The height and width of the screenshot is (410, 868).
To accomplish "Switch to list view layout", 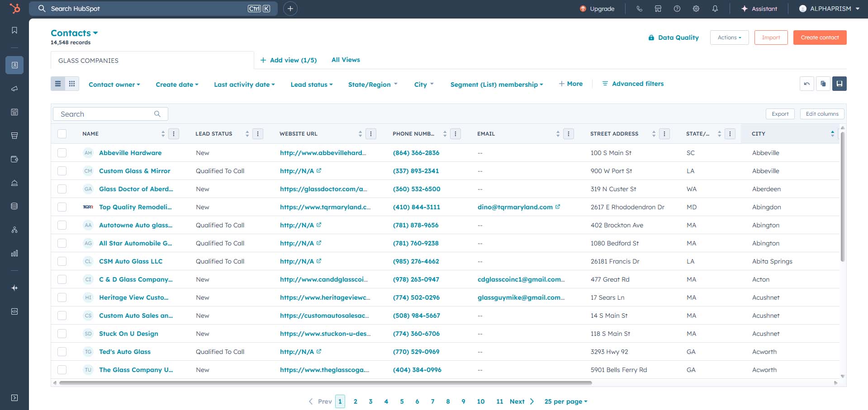I will (58, 84).
